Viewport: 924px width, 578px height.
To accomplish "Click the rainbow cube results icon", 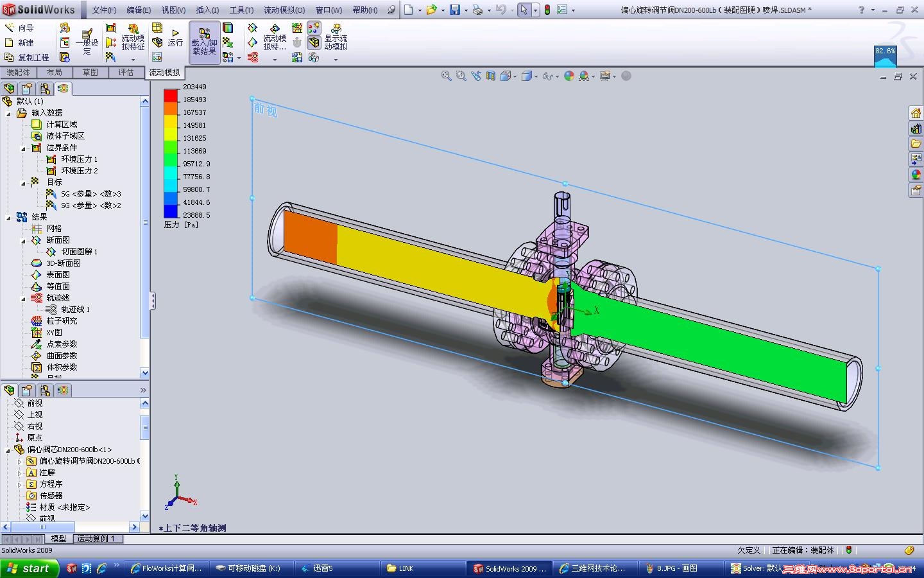I will pyautogui.click(x=228, y=28).
